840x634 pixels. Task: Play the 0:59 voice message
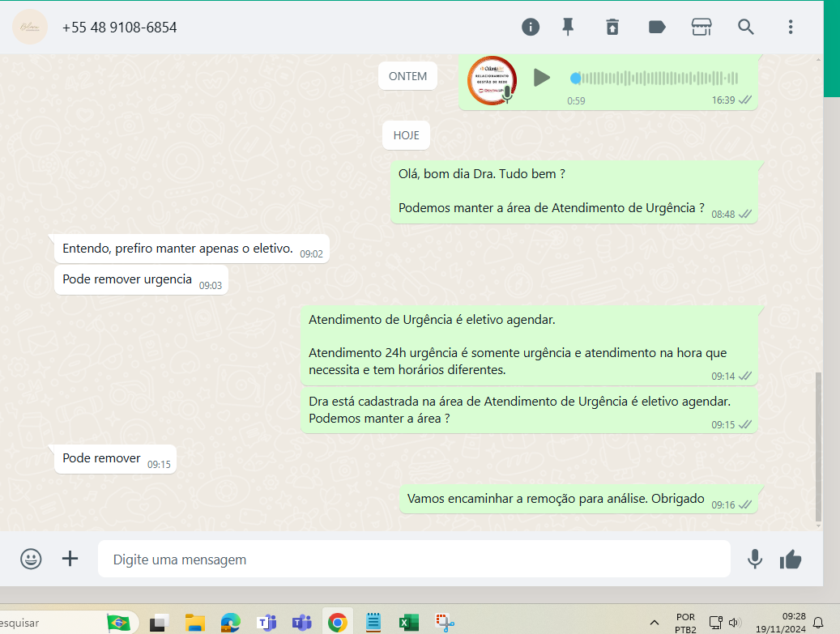point(542,78)
